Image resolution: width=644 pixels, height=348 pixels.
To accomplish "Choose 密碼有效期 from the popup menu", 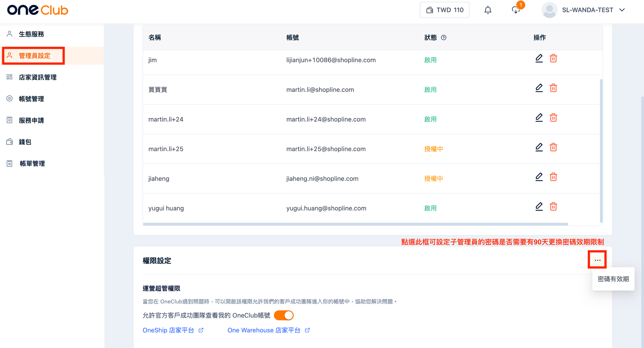I will [x=613, y=279].
